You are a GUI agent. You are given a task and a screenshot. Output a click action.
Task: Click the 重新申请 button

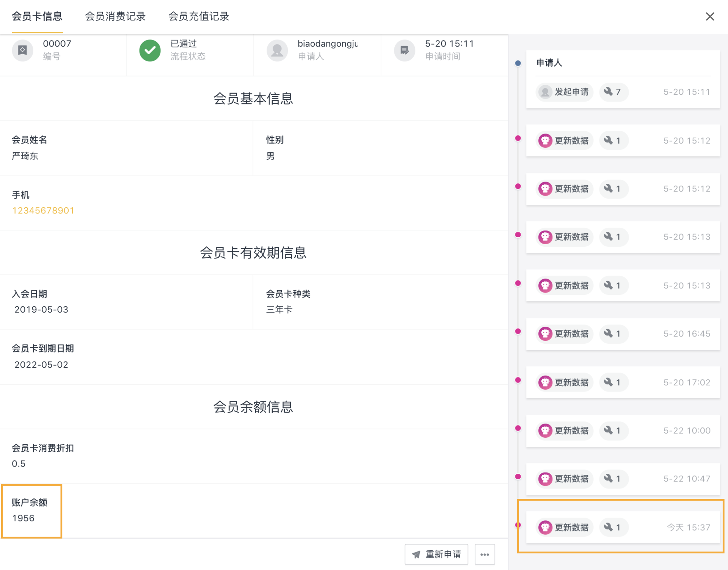436,554
